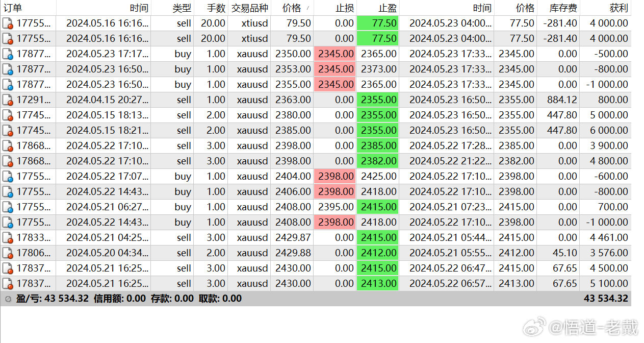Select the order icon in the 5 100.00 profit row
Image resolution: width=644 pixels, height=343 pixels.
[7, 284]
